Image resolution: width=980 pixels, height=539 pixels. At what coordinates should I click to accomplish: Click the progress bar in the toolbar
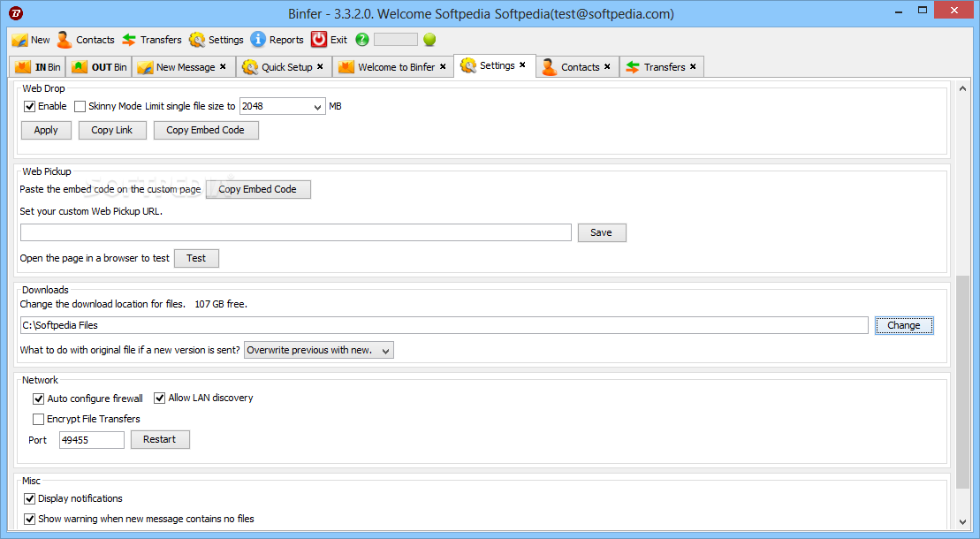(x=396, y=40)
